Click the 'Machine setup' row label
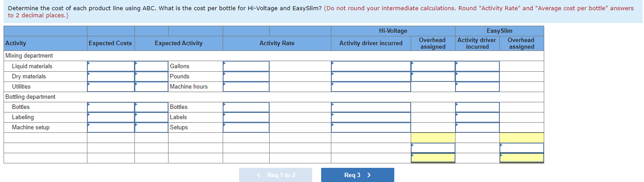Screen dimensions: 644x182 [31, 127]
